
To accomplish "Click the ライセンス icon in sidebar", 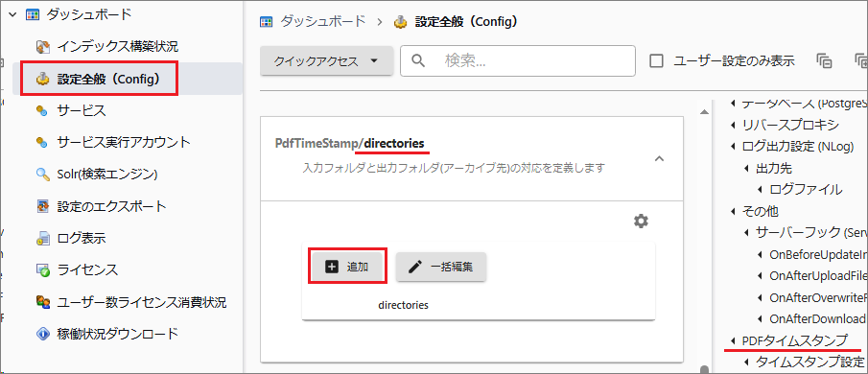I will (x=42, y=270).
